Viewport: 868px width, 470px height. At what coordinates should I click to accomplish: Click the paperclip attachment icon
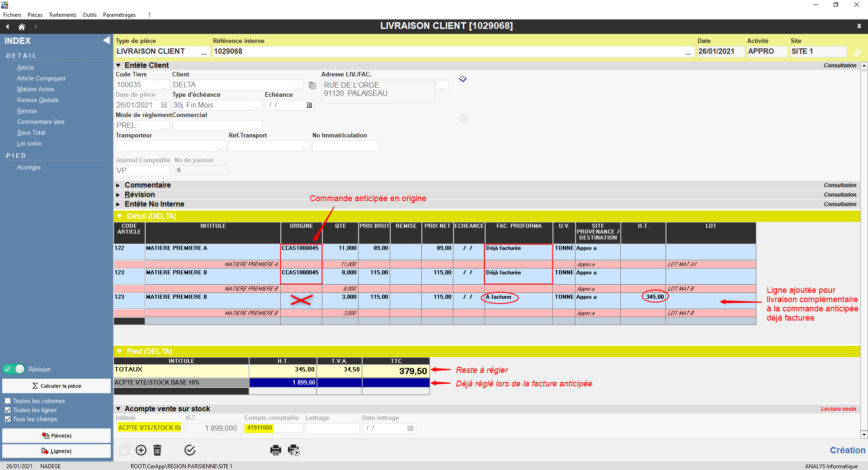click(x=857, y=52)
